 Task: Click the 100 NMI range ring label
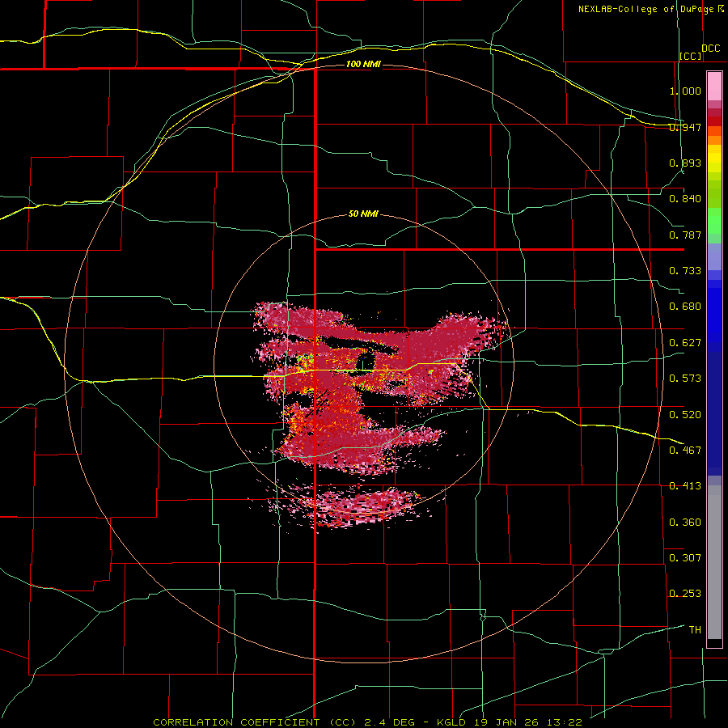pyautogui.click(x=363, y=64)
